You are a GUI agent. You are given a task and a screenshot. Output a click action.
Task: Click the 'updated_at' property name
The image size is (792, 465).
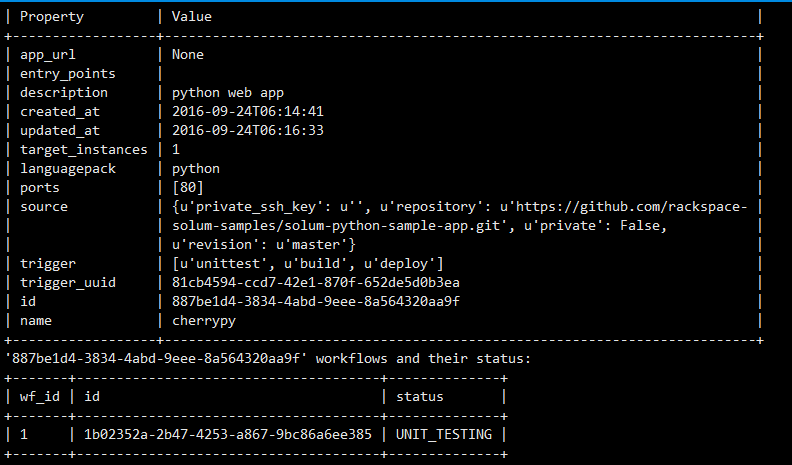60,131
